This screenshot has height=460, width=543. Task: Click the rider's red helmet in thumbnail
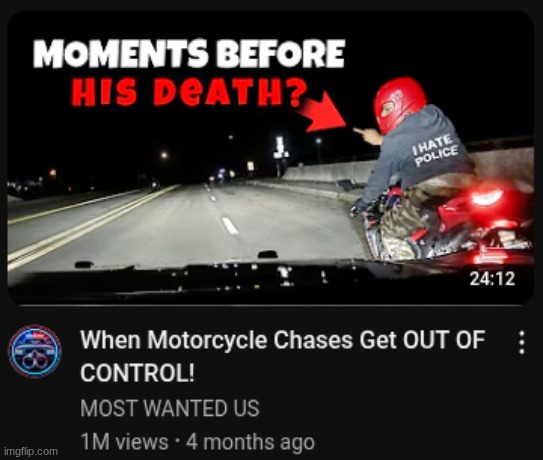coord(399,103)
